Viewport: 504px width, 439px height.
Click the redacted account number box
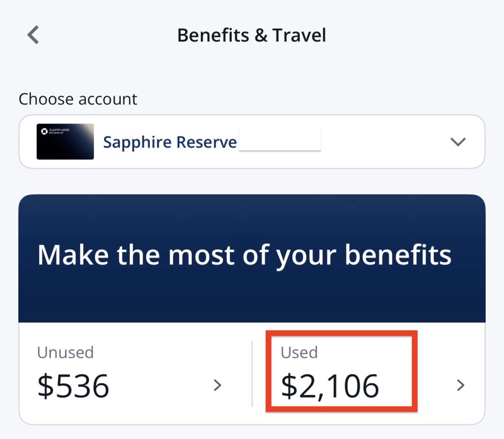coord(280,139)
